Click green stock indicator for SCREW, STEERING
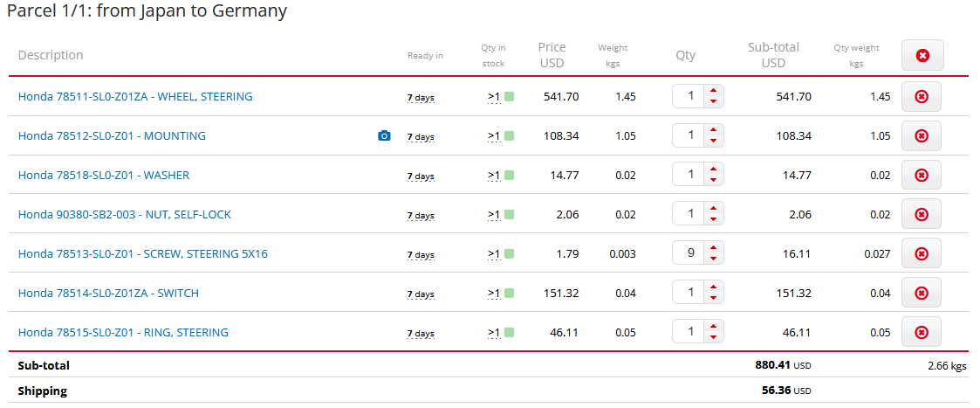The width and height of the screenshot is (980, 408). tap(509, 254)
